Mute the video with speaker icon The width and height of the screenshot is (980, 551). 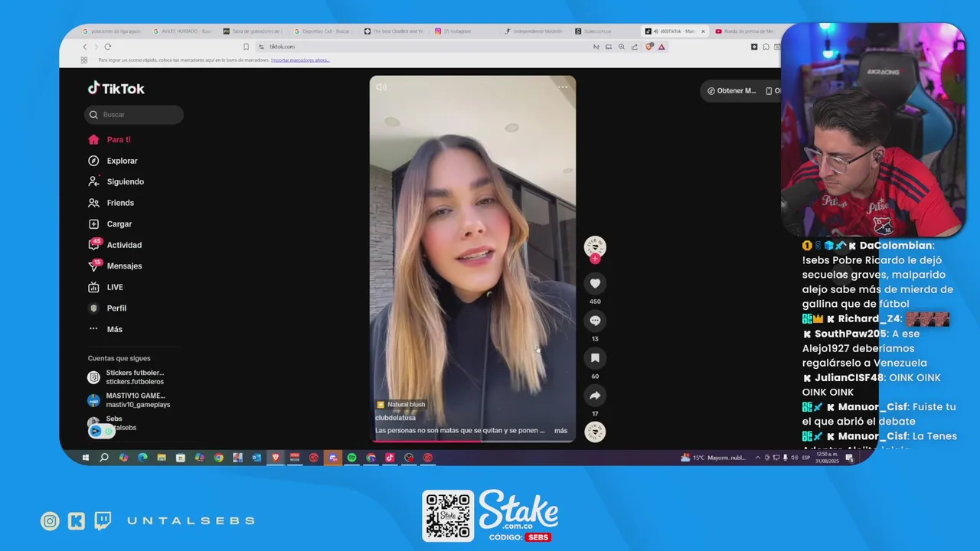coord(381,87)
